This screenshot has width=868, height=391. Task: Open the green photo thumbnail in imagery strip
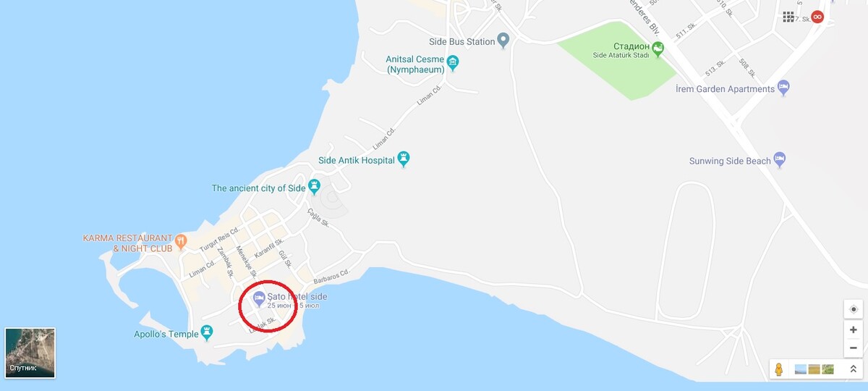click(827, 369)
